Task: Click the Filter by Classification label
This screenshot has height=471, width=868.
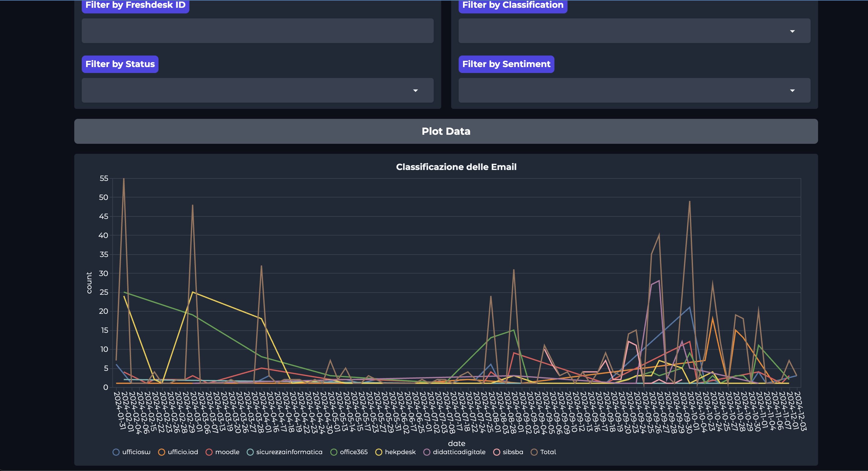Action: tap(513, 5)
